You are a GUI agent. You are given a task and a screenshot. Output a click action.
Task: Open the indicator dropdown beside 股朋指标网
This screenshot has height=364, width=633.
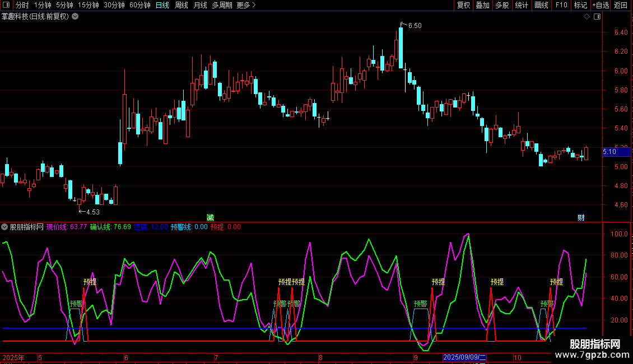tap(4, 227)
